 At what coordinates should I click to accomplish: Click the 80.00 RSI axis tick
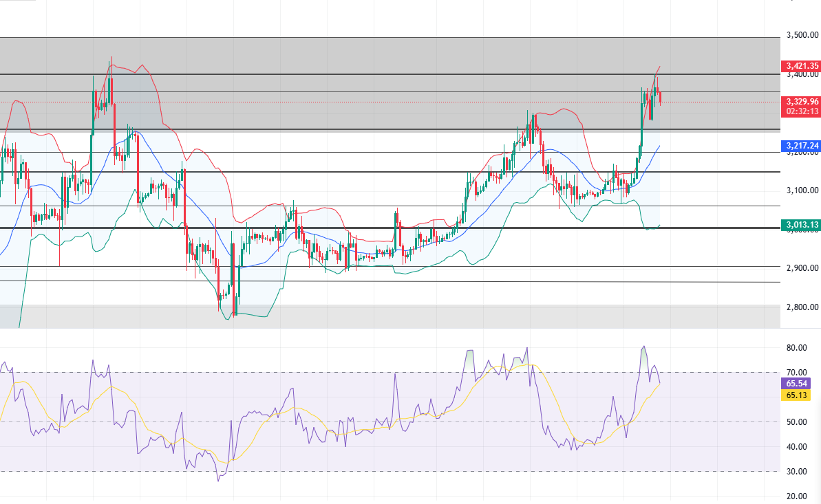tap(797, 348)
